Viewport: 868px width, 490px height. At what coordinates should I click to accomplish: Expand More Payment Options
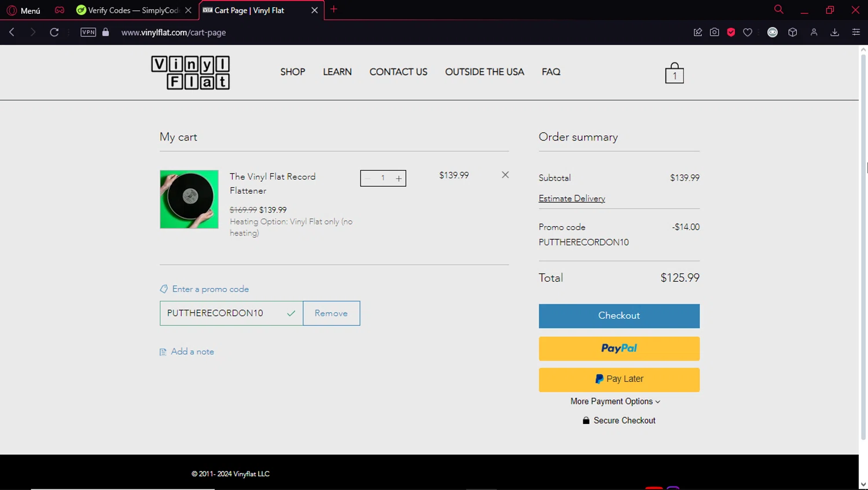pyautogui.click(x=615, y=401)
